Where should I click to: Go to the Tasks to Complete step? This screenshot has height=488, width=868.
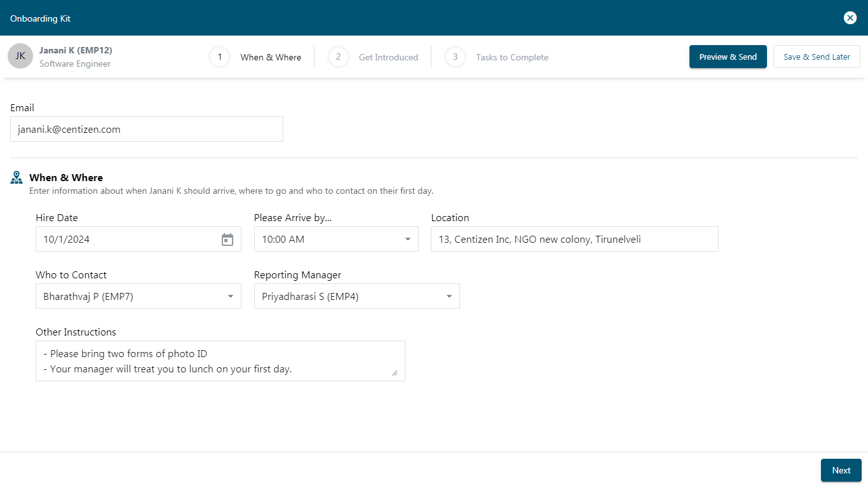coord(512,57)
